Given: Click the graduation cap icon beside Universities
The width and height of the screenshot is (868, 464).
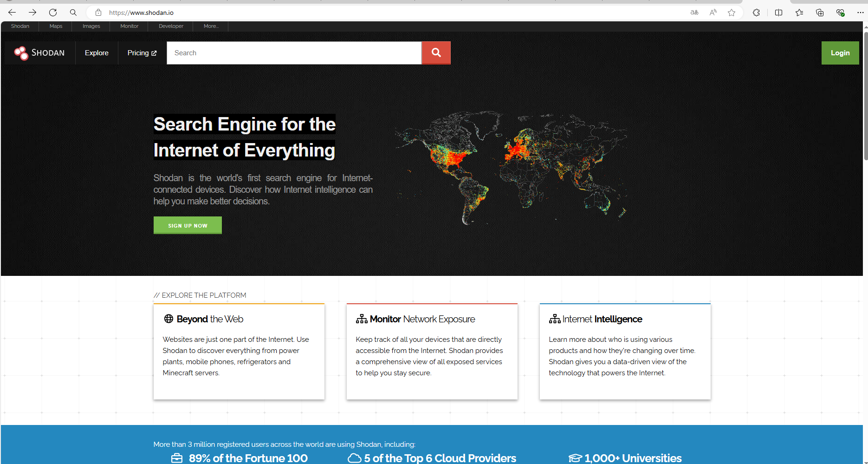Looking at the screenshot, I should (575, 458).
